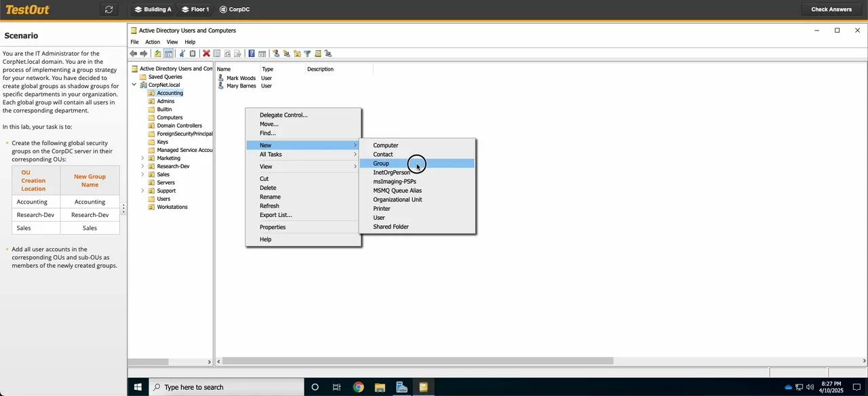Expand the Research-Dev OU in tree
The width and height of the screenshot is (868, 396).
pos(142,166)
